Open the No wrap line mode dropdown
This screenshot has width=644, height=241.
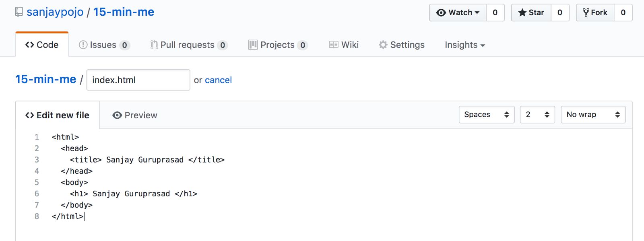pyautogui.click(x=593, y=115)
